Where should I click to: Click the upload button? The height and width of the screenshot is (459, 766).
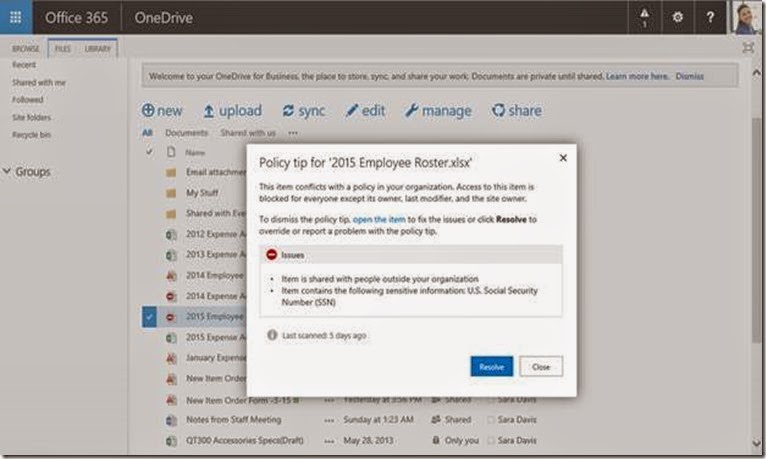(233, 111)
